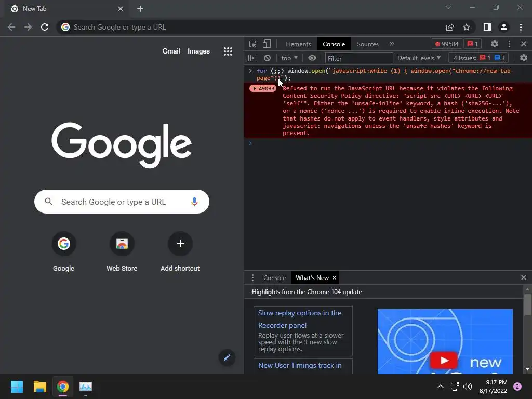Open the top JavaScript context dropdown

[289, 58]
